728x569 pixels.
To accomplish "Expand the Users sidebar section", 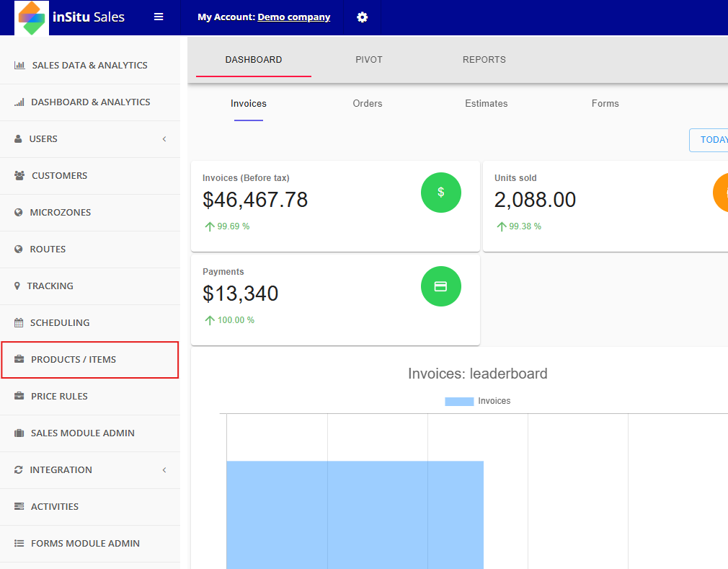I will (x=164, y=138).
